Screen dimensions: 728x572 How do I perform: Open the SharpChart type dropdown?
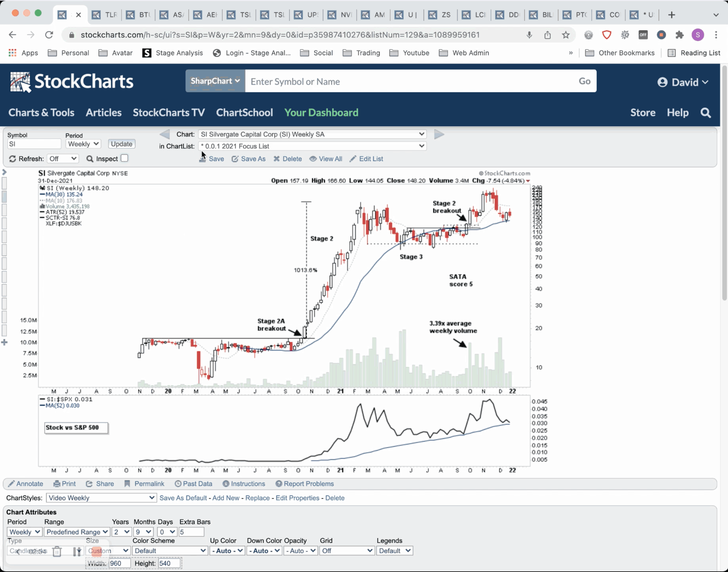click(215, 81)
